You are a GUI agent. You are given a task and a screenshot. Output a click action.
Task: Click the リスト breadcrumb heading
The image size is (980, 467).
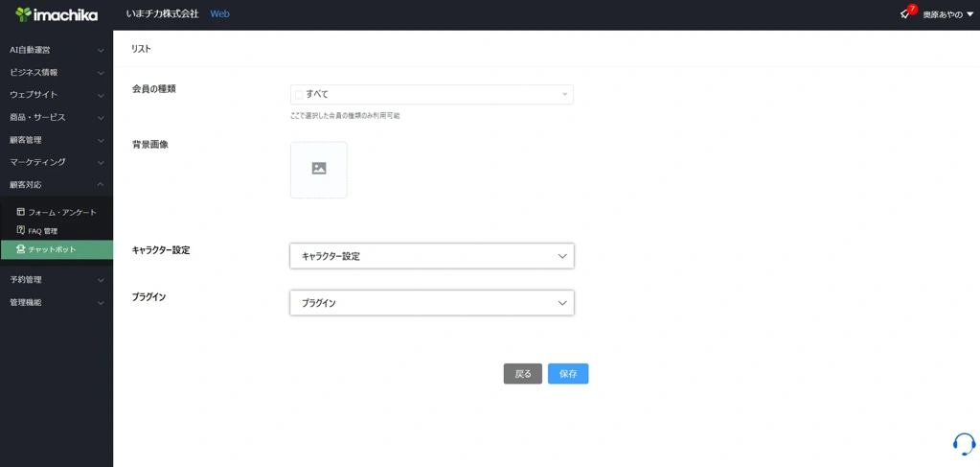[x=141, y=49]
